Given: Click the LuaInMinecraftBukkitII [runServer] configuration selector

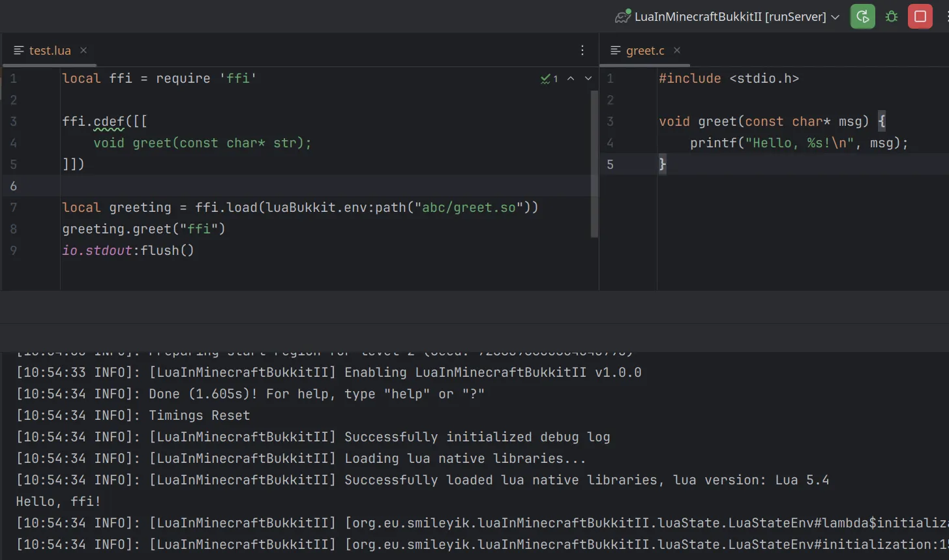Looking at the screenshot, I should [x=727, y=16].
